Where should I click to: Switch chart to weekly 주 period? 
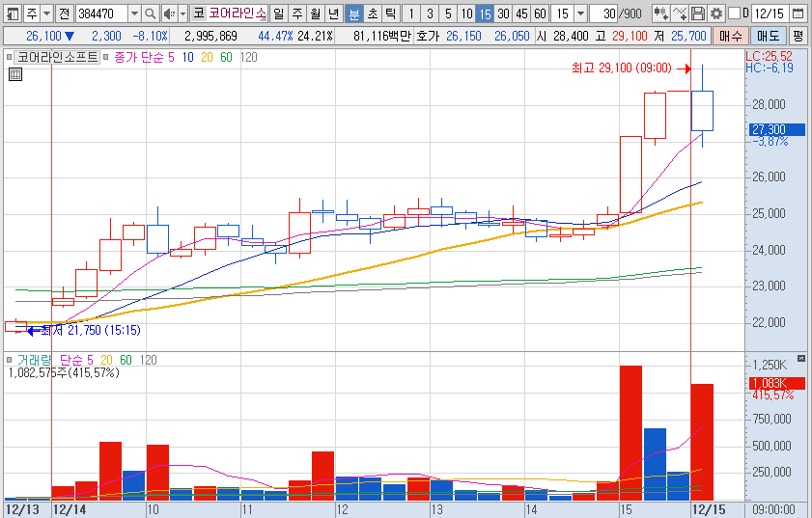tap(297, 14)
